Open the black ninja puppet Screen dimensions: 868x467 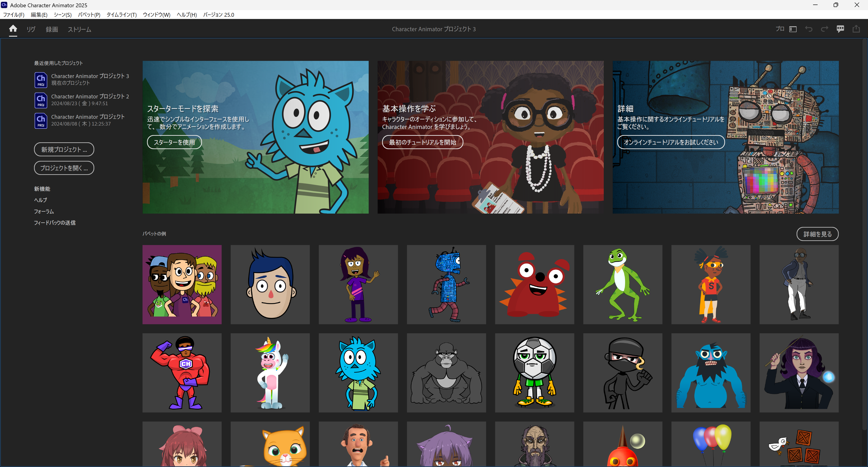tap(623, 373)
